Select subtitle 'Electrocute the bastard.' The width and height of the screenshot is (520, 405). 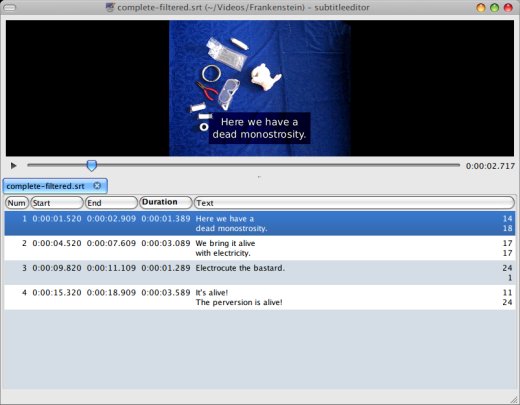point(260,273)
